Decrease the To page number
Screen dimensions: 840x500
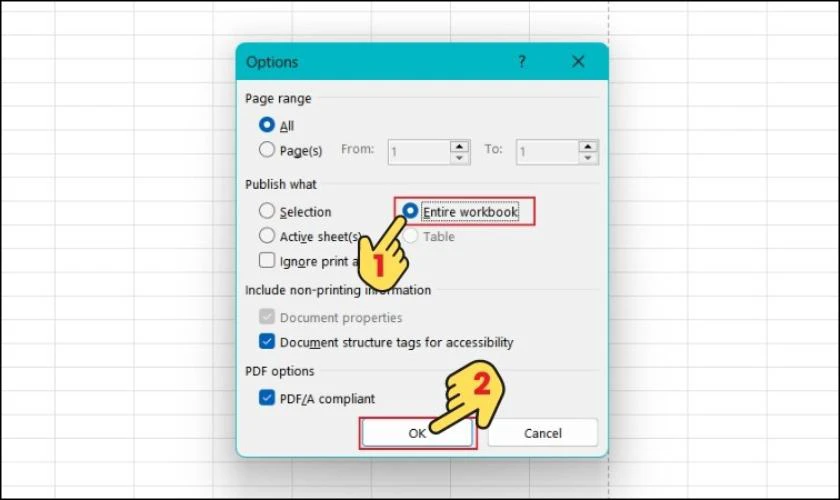pyautogui.click(x=588, y=158)
